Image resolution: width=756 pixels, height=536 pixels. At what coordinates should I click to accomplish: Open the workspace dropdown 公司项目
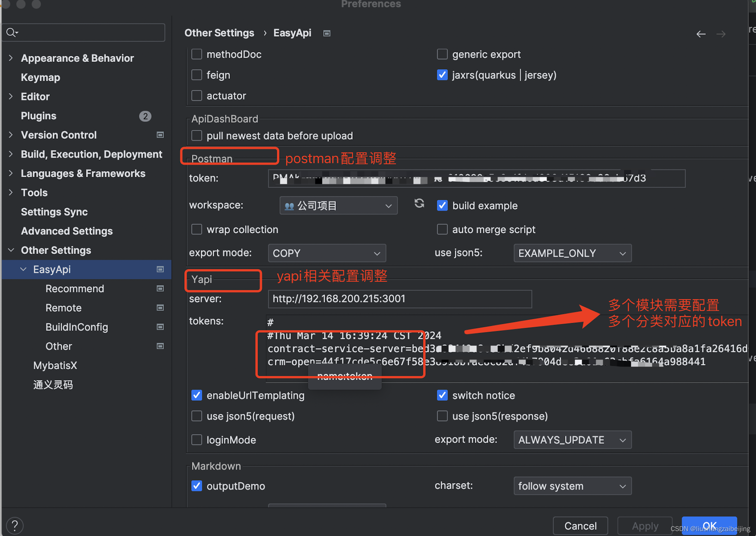338,205
